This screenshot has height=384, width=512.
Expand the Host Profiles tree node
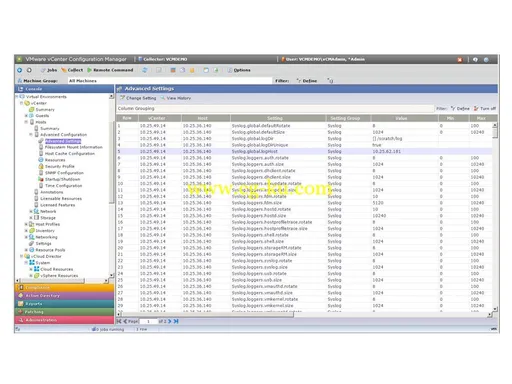26,224
